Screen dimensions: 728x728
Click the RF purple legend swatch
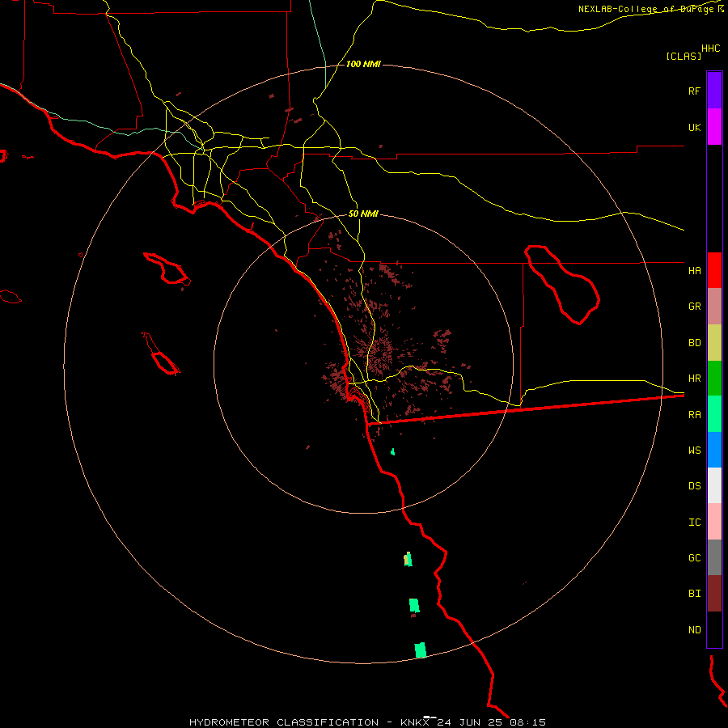coord(714,90)
